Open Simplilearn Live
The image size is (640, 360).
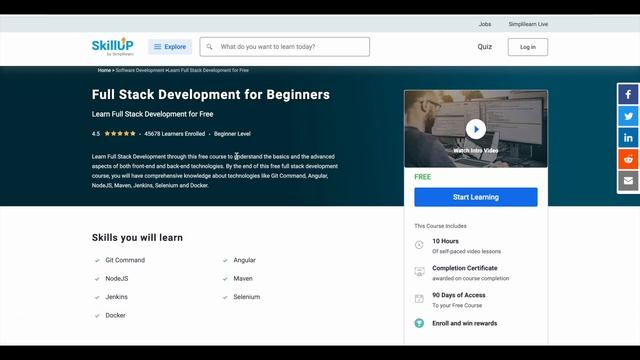pyautogui.click(x=528, y=24)
